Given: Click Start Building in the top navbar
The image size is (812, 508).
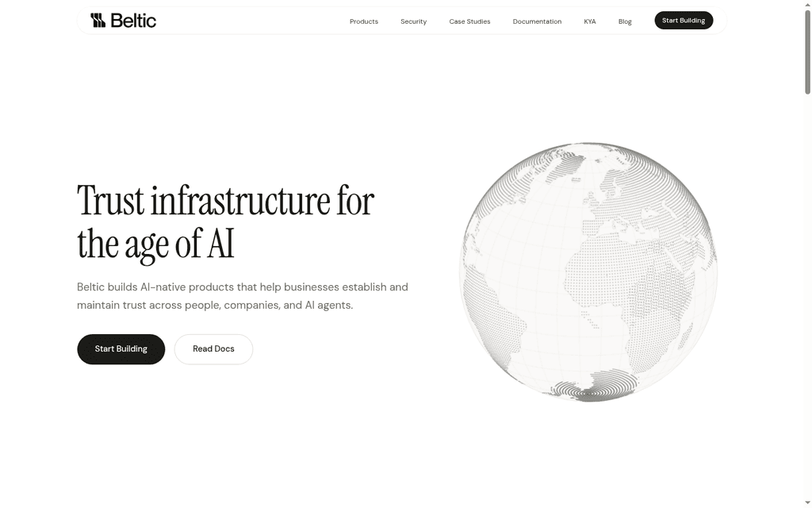Looking at the screenshot, I should (x=683, y=20).
